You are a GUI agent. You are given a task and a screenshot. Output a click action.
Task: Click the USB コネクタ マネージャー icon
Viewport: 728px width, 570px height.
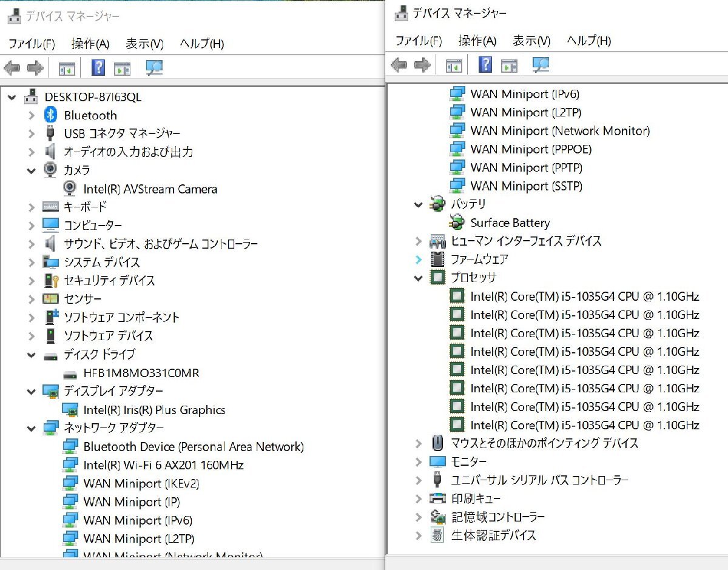(x=51, y=133)
